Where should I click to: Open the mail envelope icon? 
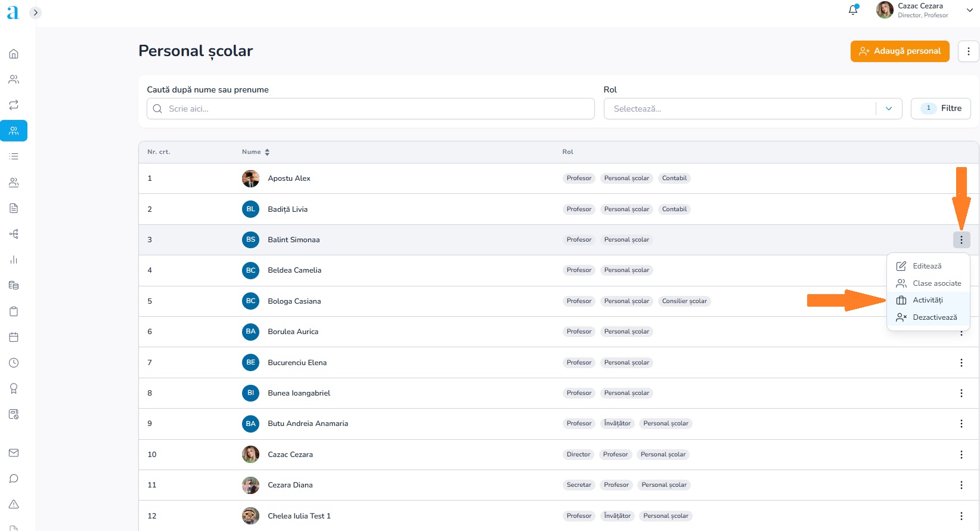14,453
